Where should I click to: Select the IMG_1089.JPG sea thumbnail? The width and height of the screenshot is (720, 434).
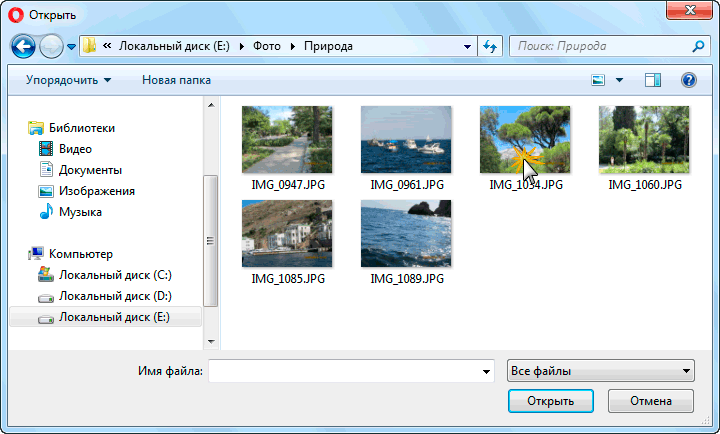click(x=406, y=233)
